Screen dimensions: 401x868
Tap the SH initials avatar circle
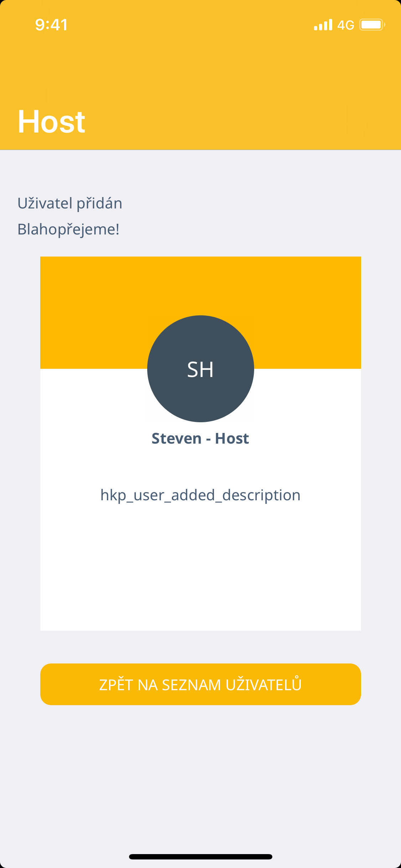click(x=200, y=369)
